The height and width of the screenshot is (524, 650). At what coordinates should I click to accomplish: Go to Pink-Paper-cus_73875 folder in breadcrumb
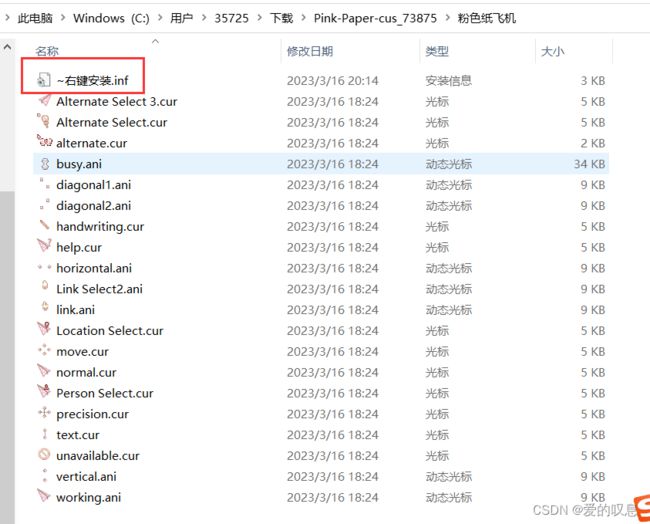(375, 18)
